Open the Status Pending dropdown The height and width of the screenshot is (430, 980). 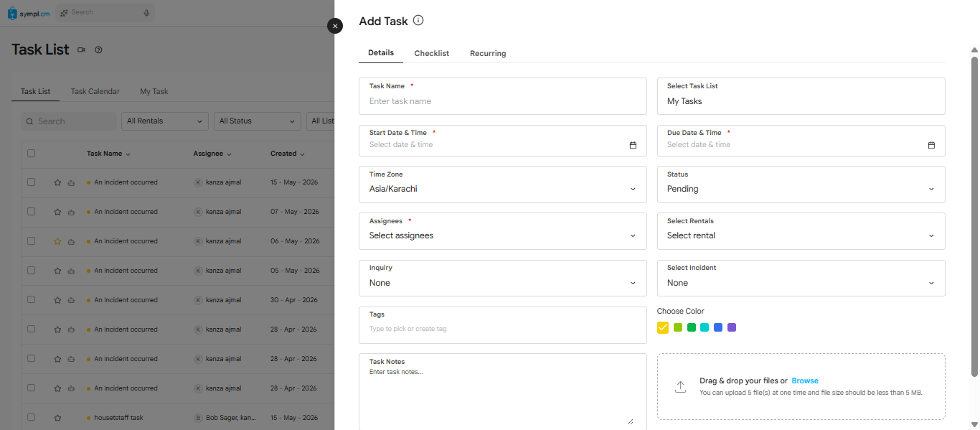[801, 184]
